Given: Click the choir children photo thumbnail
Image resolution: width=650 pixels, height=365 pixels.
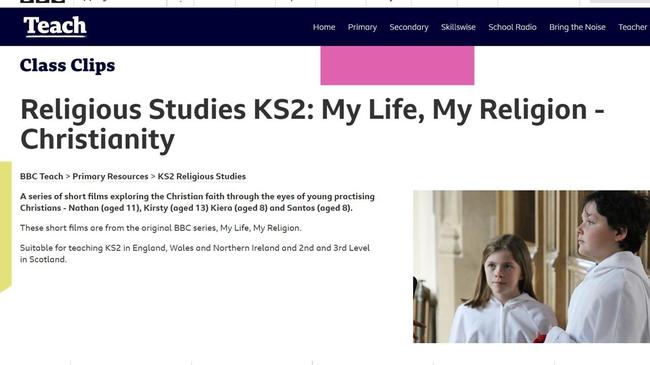Looking at the screenshot, I should pos(531,267).
